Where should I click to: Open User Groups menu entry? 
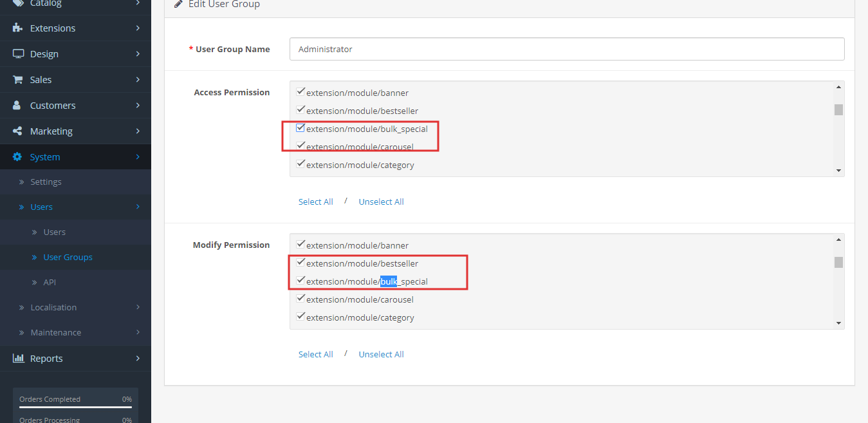tap(68, 258)
